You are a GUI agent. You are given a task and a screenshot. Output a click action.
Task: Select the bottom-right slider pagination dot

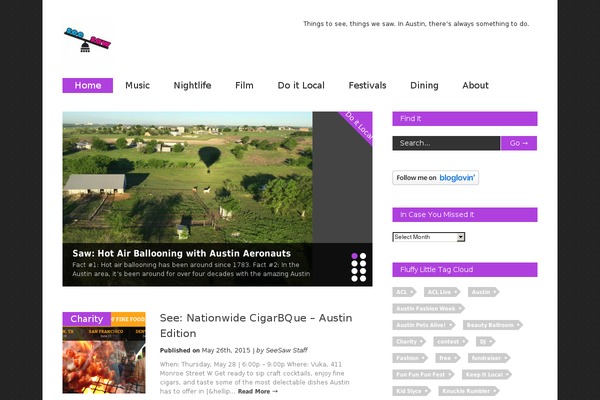click(363, 278)
